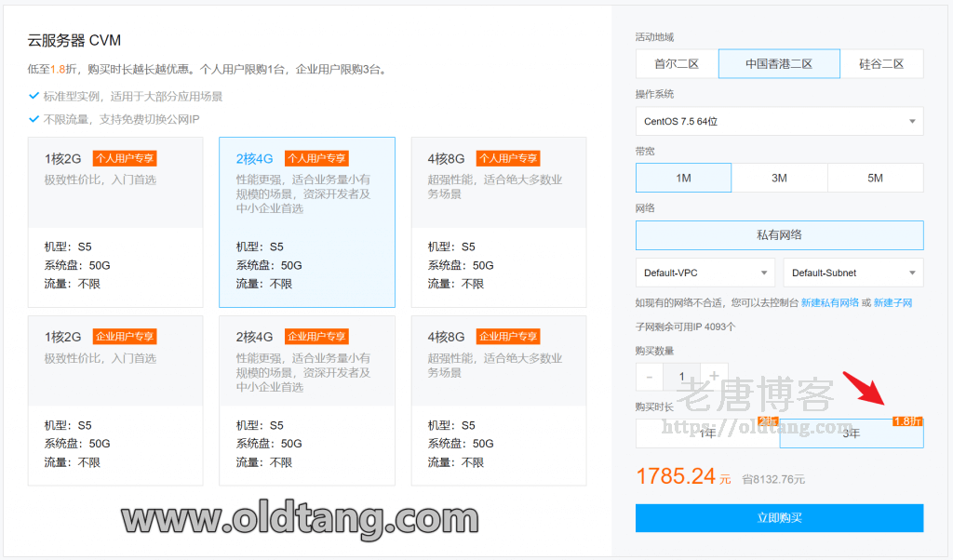Viewport: 953px width, 560px height.
Task: Switch to the 硅谷二区 region tab
Action: (x=881, y=64)
